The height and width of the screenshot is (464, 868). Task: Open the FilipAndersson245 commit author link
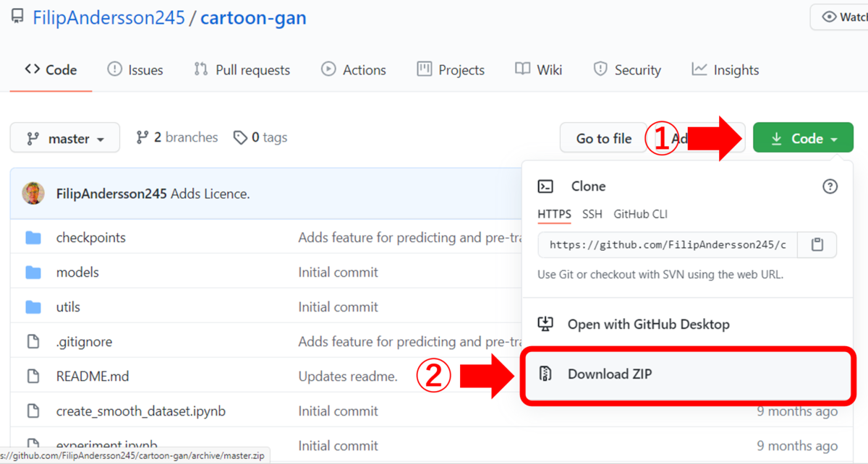111,194
